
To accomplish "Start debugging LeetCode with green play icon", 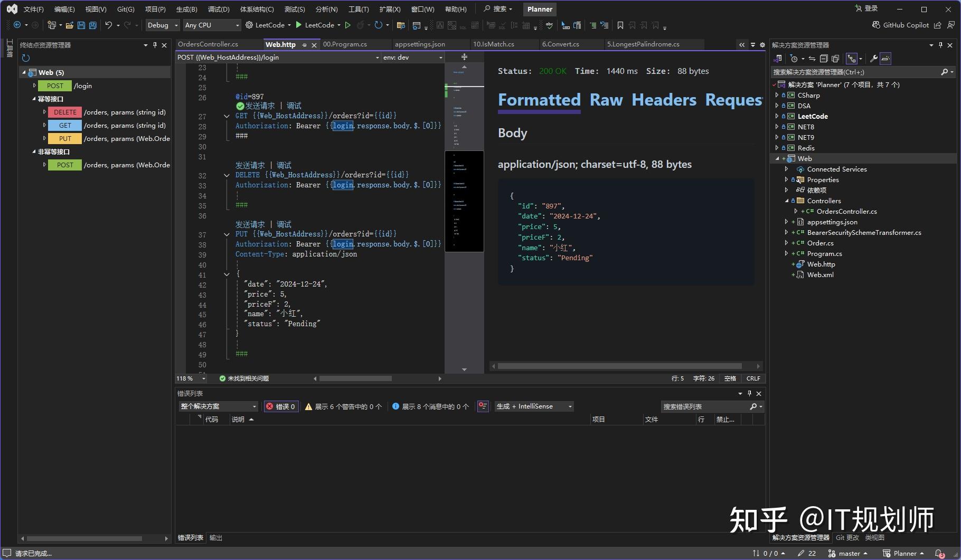I will tap(299, 25).
